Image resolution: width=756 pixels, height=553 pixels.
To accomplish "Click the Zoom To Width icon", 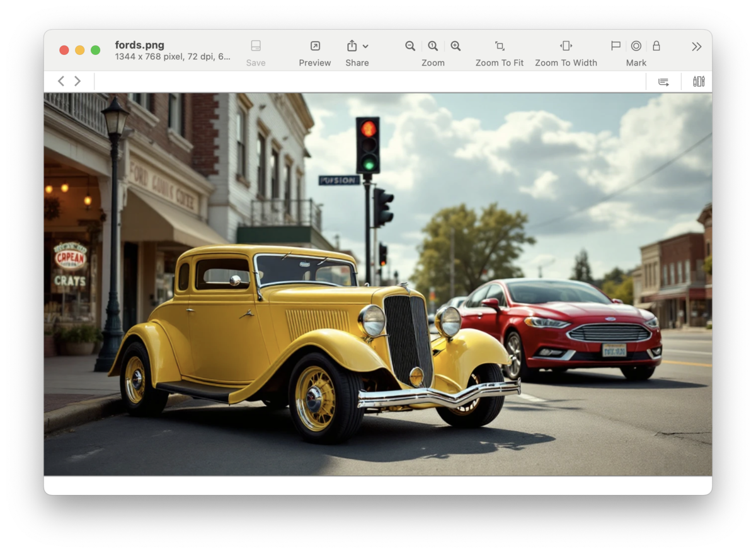I will tap(566, 46).
